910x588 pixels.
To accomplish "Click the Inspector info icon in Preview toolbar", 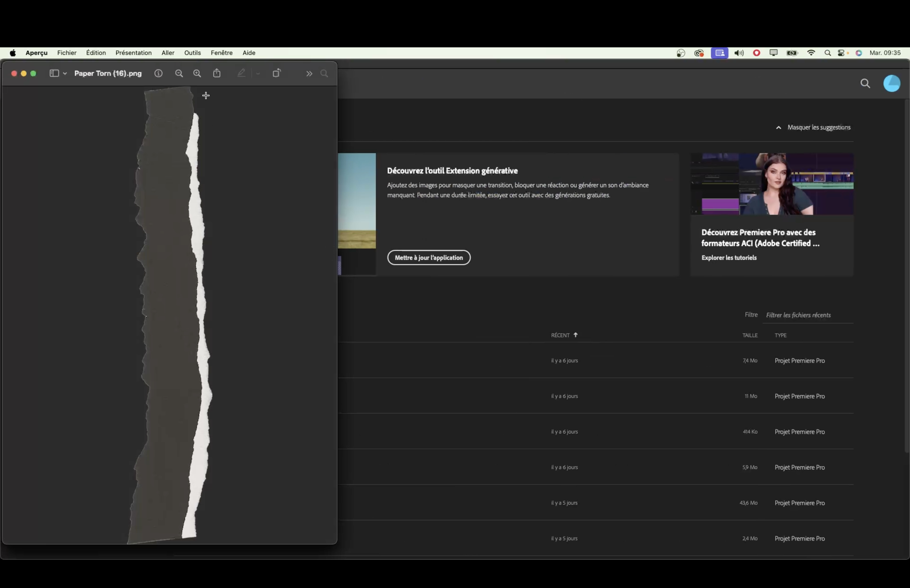I will click(x=158, y=73).
